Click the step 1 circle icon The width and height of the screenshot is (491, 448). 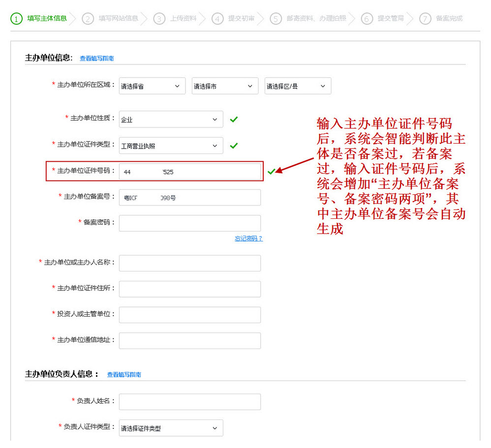click(17, 19)
